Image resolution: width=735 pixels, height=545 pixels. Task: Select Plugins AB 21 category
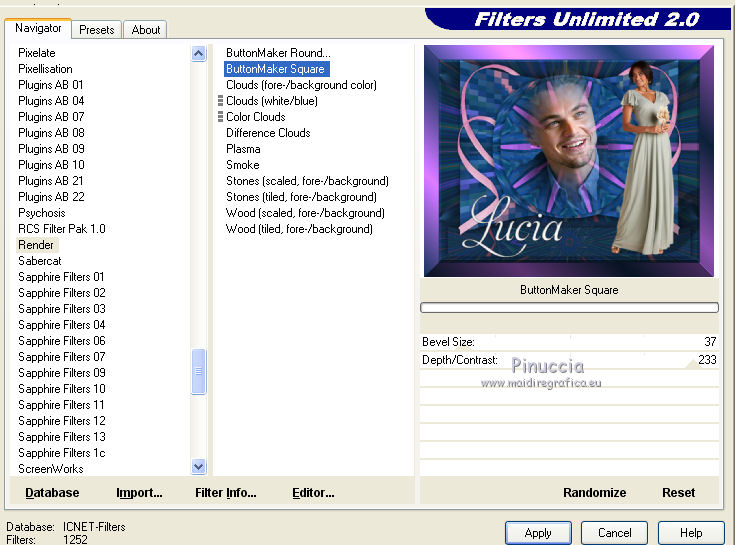pos(51,181)
